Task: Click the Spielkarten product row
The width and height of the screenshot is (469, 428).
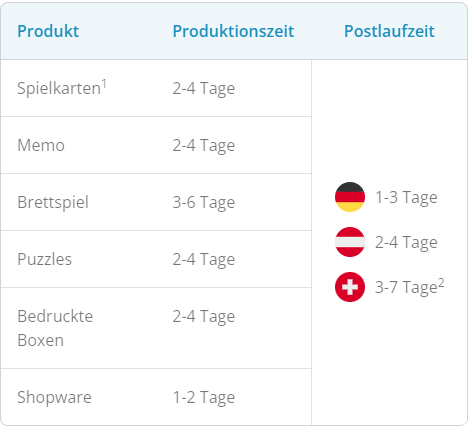Action: (156, 88)
